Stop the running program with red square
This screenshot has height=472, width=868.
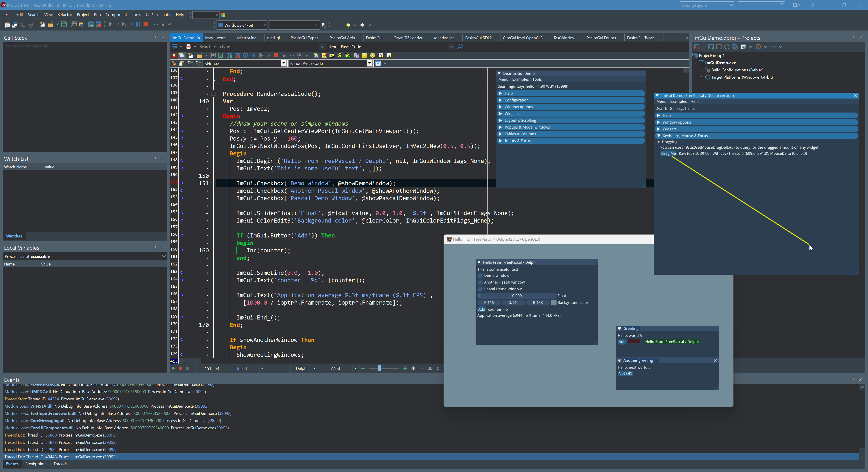point(146,25)
